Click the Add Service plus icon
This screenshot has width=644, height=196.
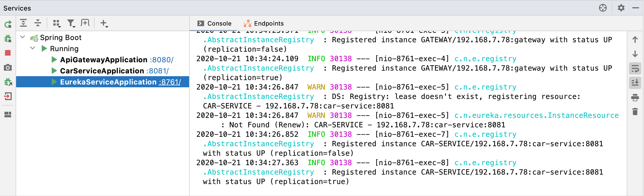[104, 23]
